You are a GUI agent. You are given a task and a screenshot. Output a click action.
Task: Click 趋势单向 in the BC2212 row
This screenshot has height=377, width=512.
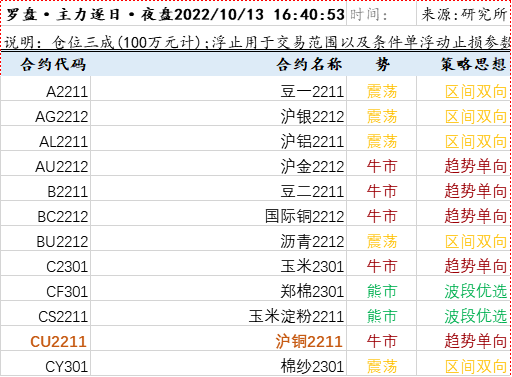(x=476, y=216)
